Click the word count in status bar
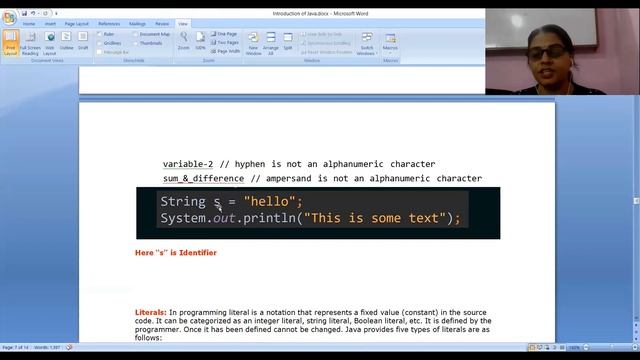 [x=47, y=347]
